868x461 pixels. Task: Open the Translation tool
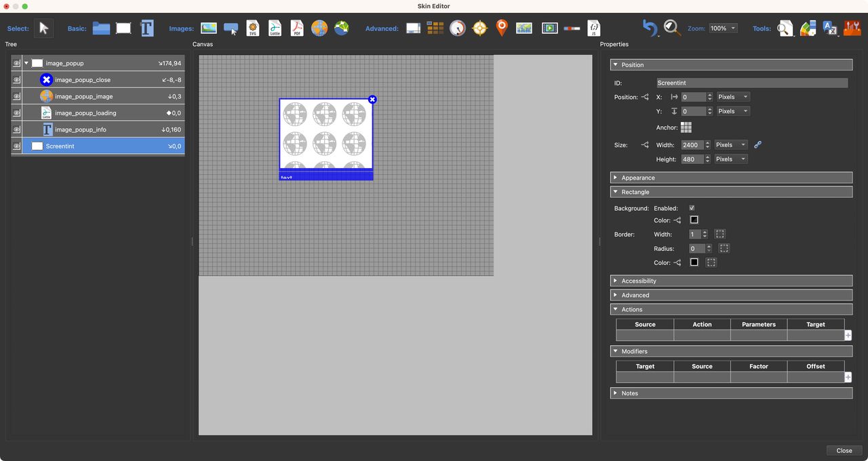tap(830, 28)
